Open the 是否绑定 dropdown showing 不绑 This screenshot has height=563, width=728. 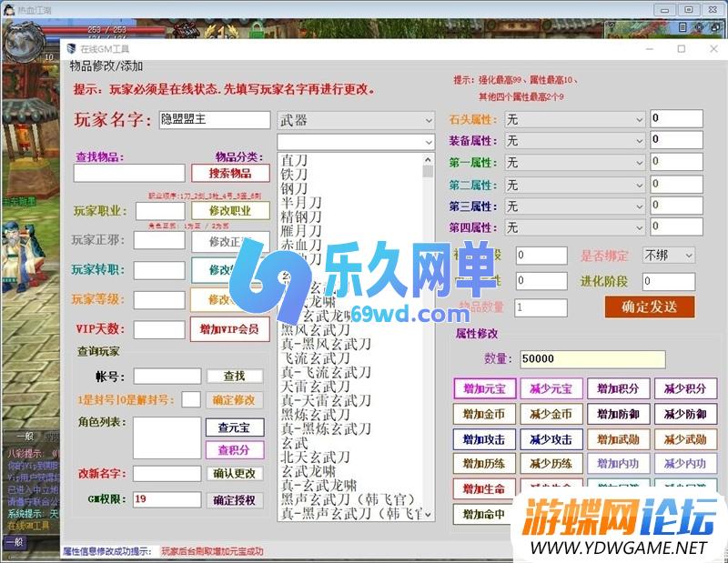(669, 256)
